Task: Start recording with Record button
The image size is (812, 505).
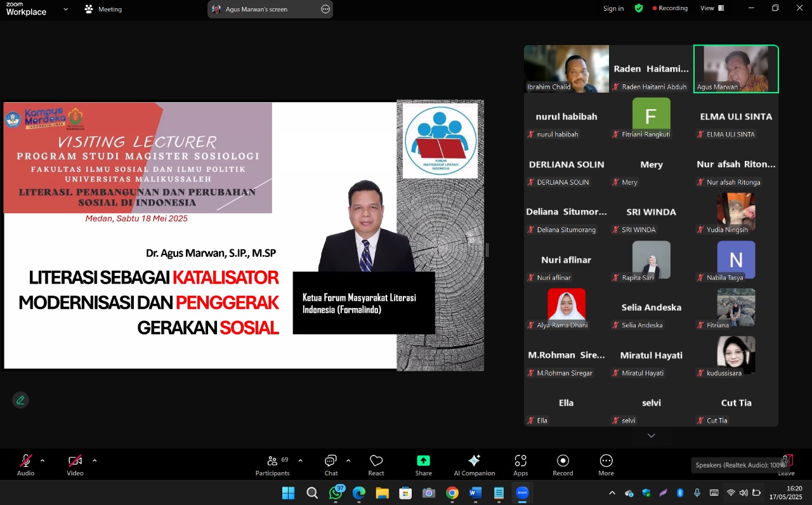Action: (x=563, y=464)
